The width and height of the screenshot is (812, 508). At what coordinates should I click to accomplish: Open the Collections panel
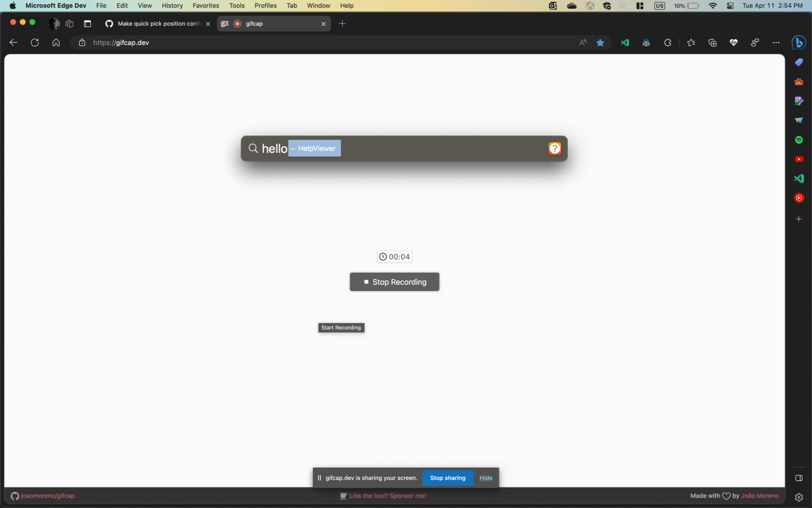[712, 43]
